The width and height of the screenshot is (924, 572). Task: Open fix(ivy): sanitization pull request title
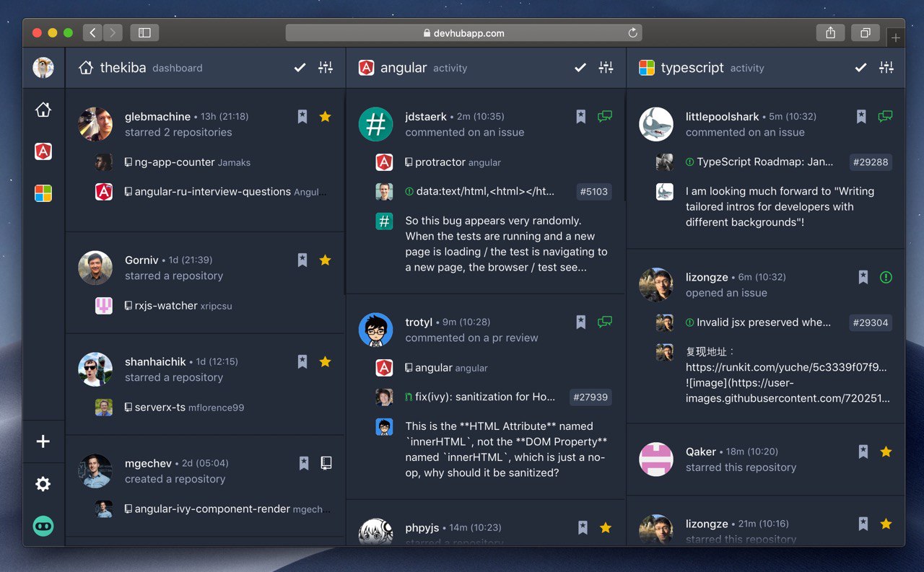tap(486, 397)
